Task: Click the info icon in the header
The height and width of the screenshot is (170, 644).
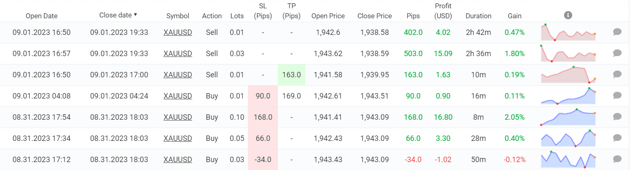Action: point(568,15)
